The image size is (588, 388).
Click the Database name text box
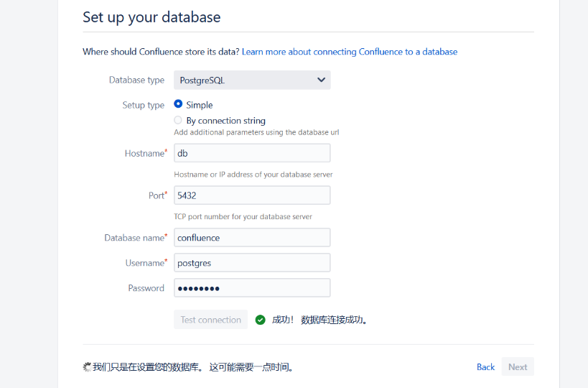click(x=252, y=238)
